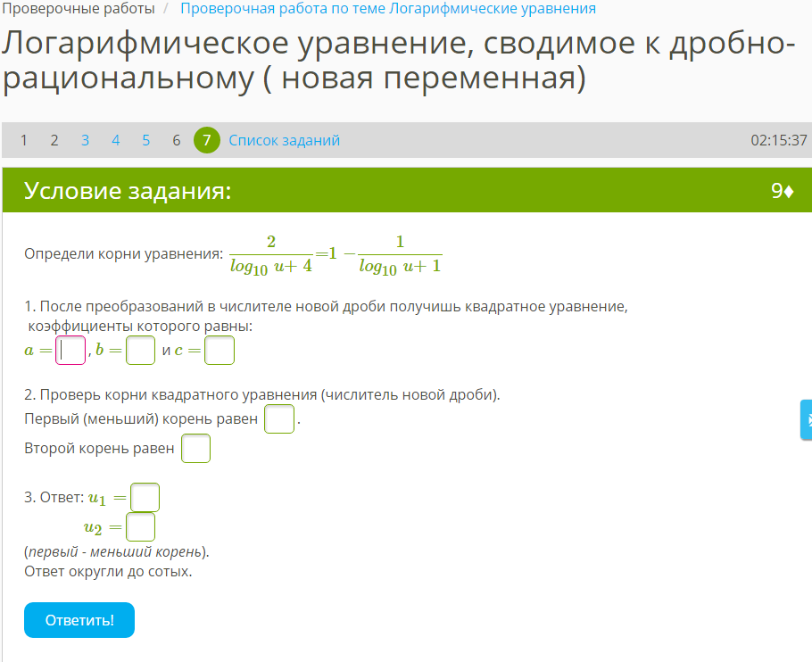Open the Логарифмические уравнения test breadcrumb link
The height and width of the screenshot is (662, 812).
(388, 9)
